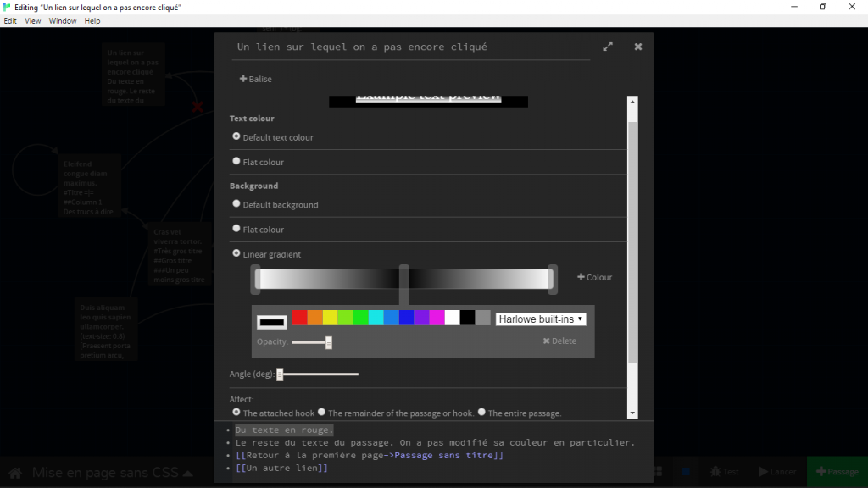This screenshot has height=488, width=868.
Task: Select the top-left 'Un lien sur lequel' passage card
Action: tap(133, 75)
